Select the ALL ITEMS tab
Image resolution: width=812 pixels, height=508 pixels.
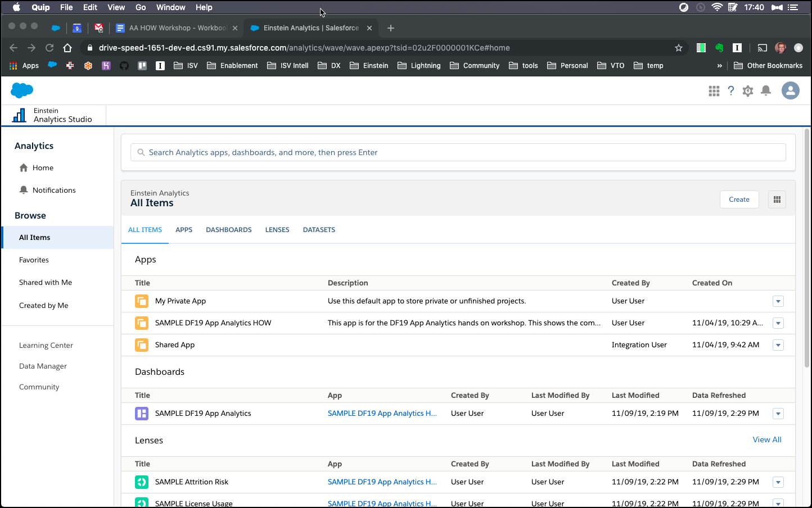tap(145, 230)
